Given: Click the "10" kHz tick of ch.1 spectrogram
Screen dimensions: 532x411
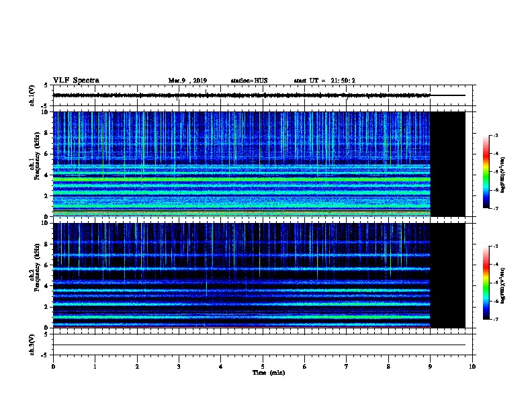Looking at the screenshot, I should coord(45,112).
